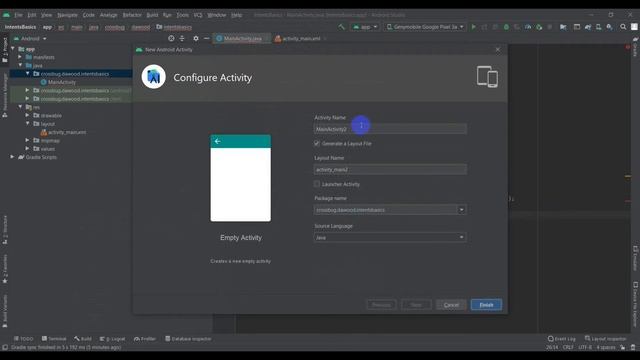The image size is (640, 360).
Task: Click the Android Studio logo in dialog header
Action: (x=153, y=77)
